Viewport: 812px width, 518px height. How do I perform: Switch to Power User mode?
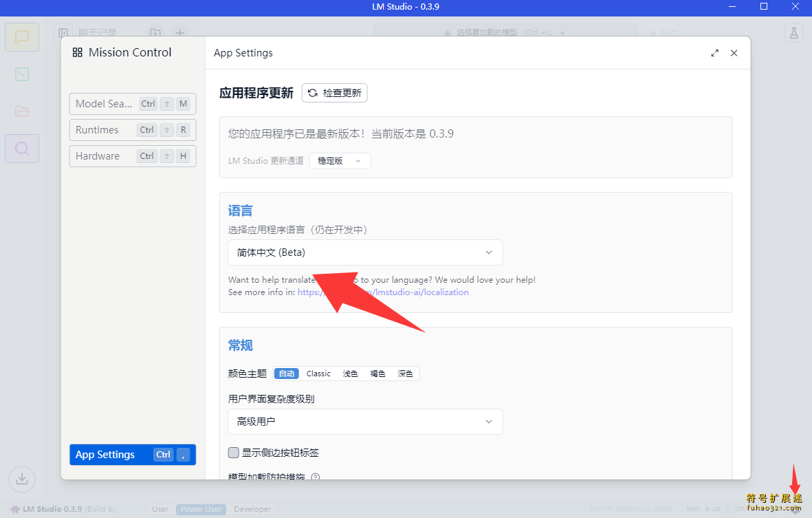click(x=201, y=509)
